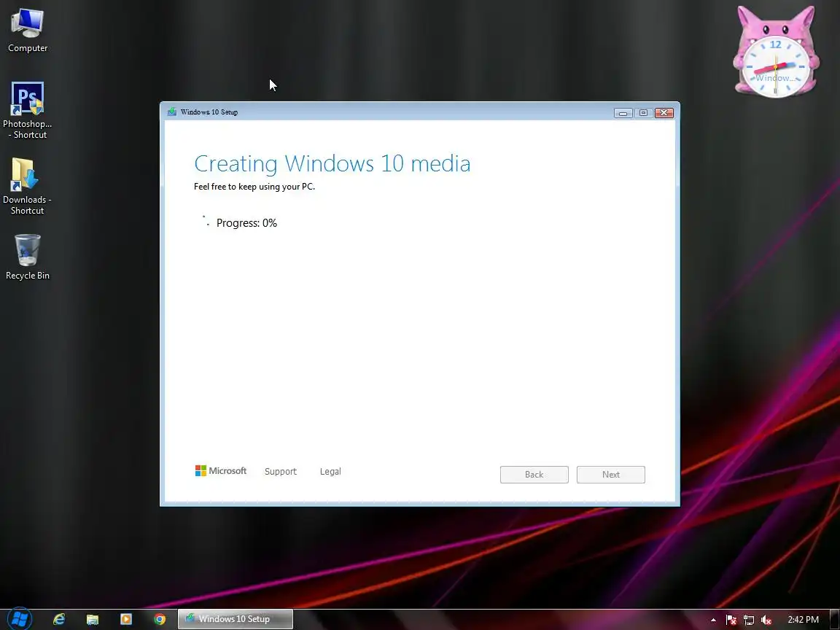Screen dimensions: 840x630
Task: Open Windows Explorer from the taskbar
Action: point(93,619)
